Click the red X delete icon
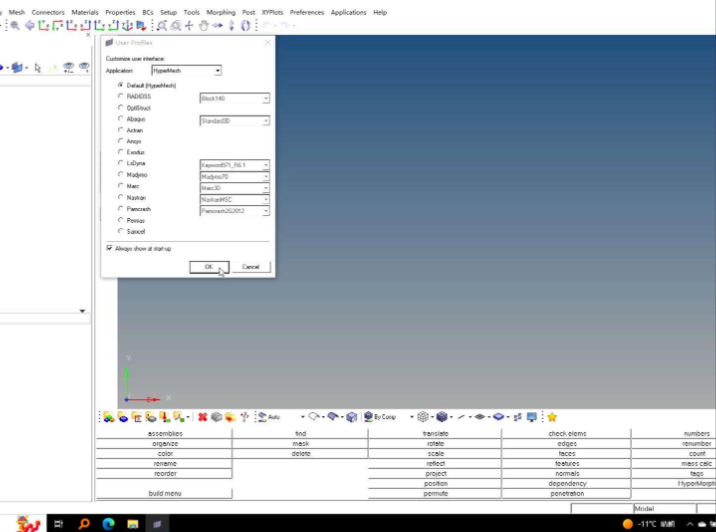The height and width of the screenshot is (532, 716). [202, 417]
